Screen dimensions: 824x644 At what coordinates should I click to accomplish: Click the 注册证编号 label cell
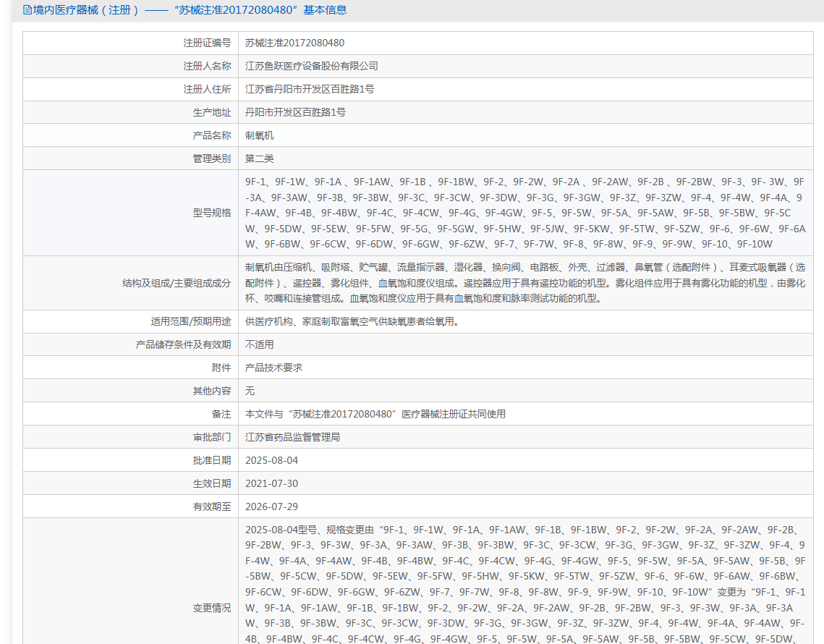tap(130, 43)
